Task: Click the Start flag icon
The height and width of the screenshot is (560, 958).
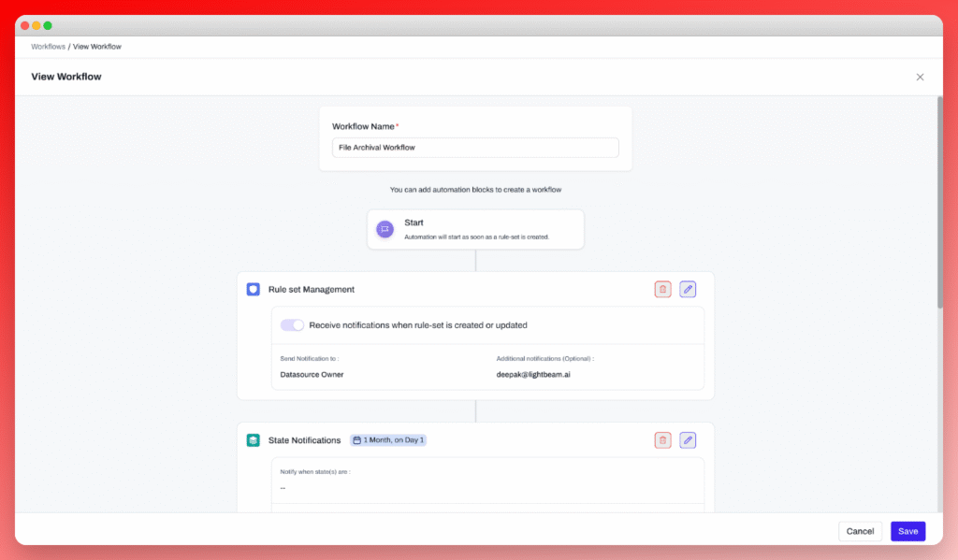Action: (385, 229)
